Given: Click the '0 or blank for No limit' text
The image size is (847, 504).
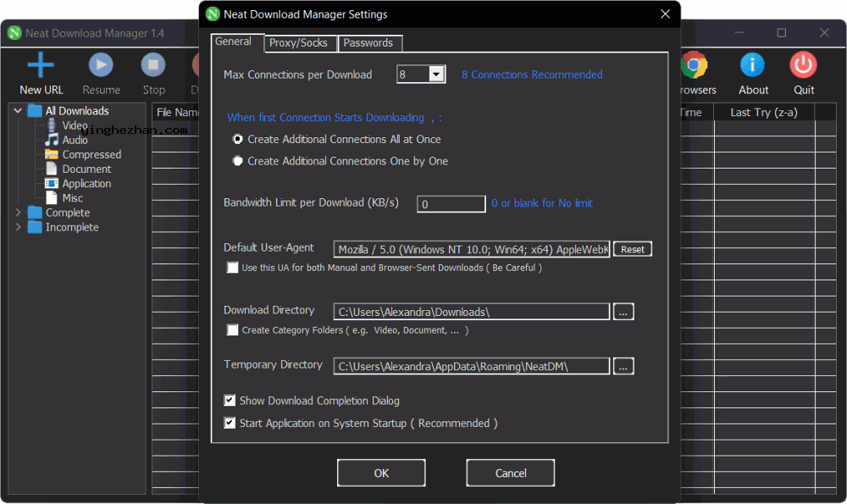Looking at the screenshot, I should coord(542,203).
